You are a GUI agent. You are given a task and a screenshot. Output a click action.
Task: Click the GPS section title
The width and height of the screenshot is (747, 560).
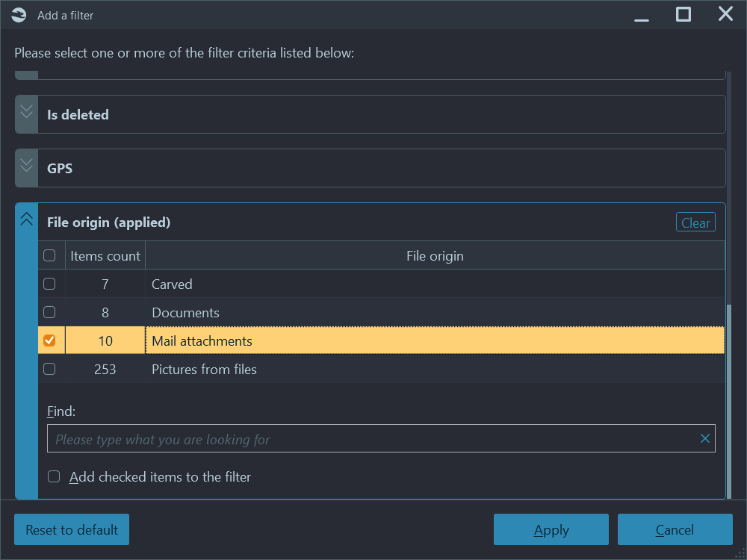tap(60, 169)
